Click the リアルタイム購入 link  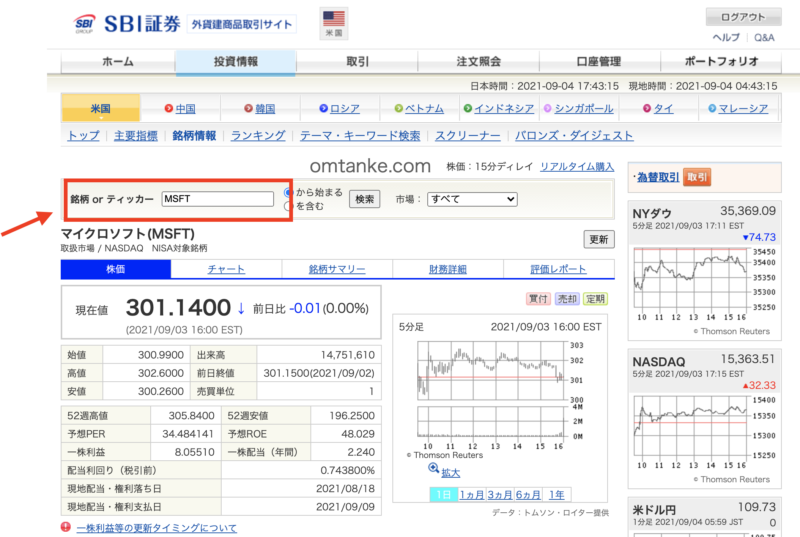[577, 167]
